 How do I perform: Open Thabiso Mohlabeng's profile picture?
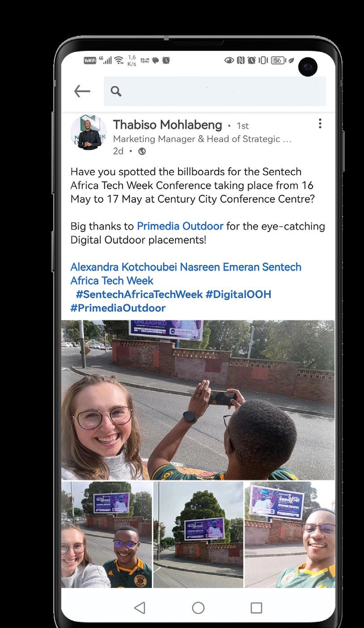pos(89,132)
